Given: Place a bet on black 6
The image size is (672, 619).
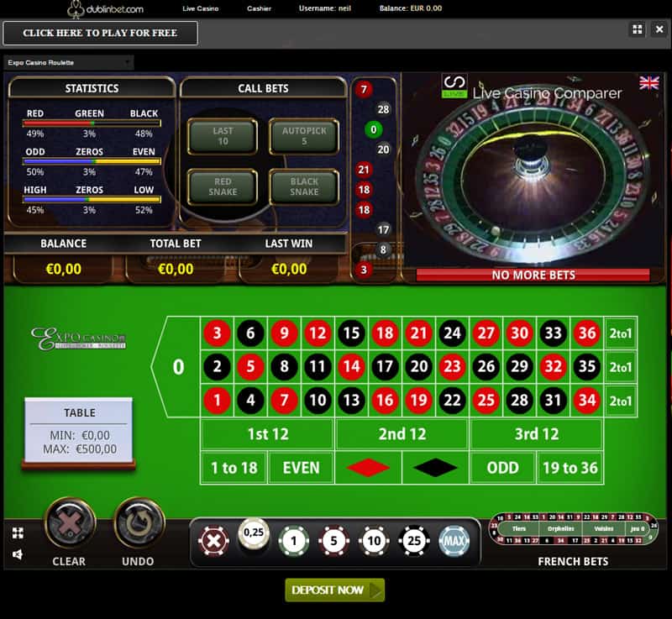Looking at the screenshot, I should [250, 333].
